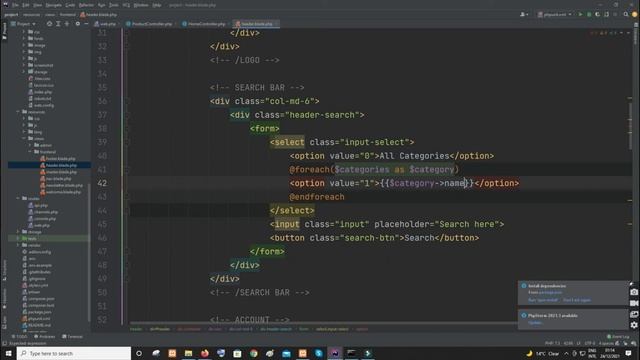This screenshot has height=360, width=640.
Task: Expand the lang folder
Action: (x=24, y=131)
